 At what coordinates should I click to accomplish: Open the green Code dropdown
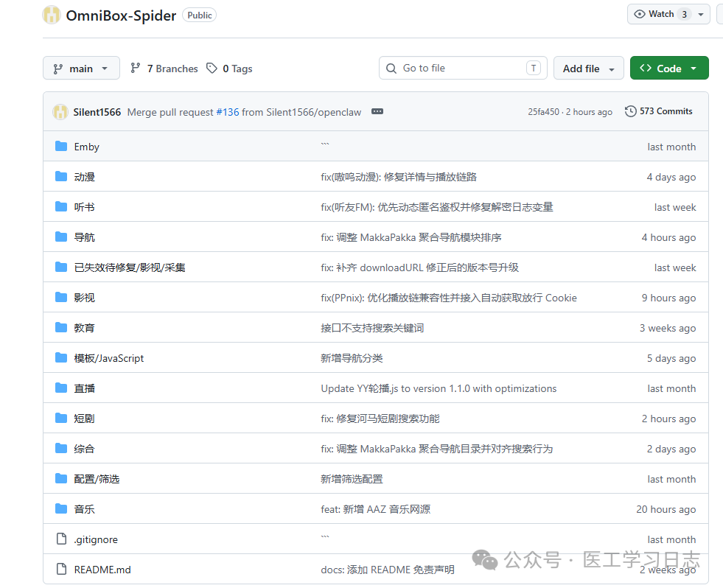pyautogui.click(x=668, y=67)
